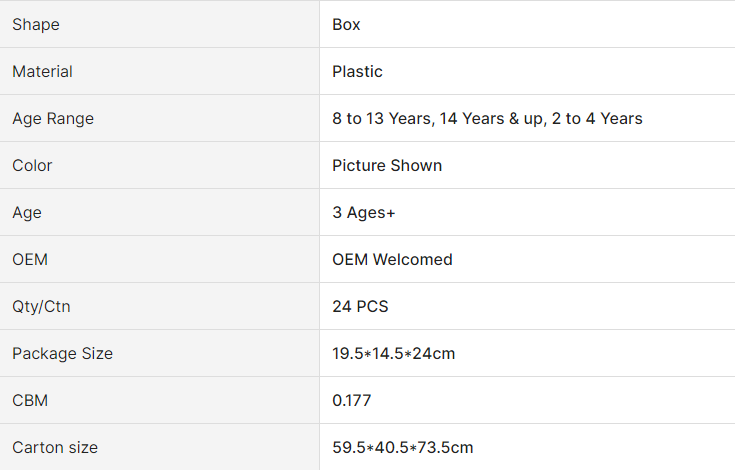
Task: Click the OEM label cell
Action: pos(159,259)
